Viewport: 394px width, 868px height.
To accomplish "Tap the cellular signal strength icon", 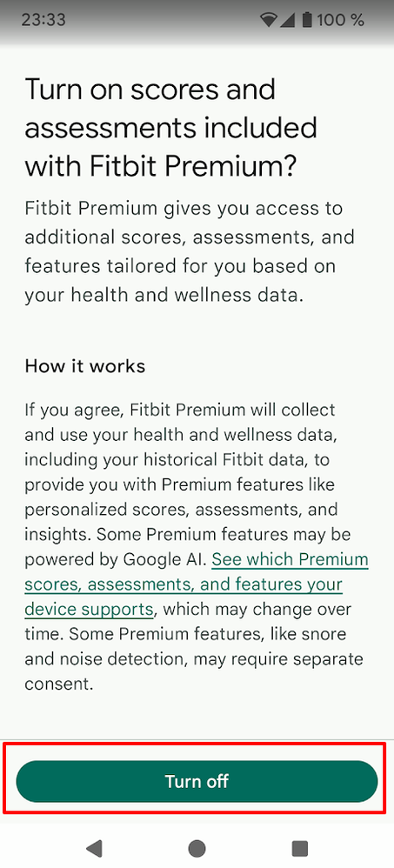I will pyautogui.click(x=286, y=21).
